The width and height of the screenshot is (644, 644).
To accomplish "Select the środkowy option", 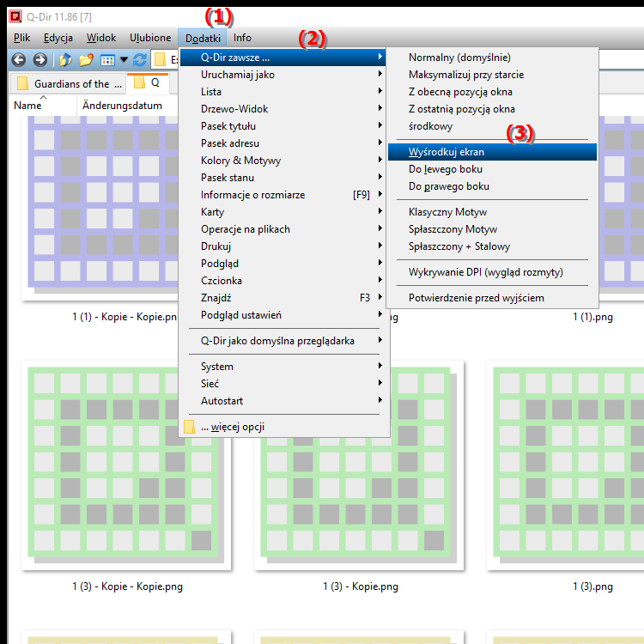I will click(x=492, y=126).
